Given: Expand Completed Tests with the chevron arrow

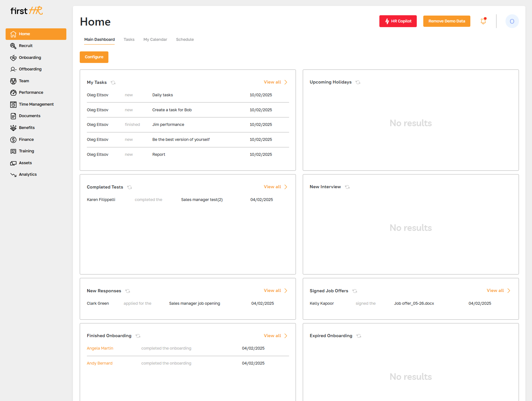Looking at the screenshot, I should pos(286,187).
